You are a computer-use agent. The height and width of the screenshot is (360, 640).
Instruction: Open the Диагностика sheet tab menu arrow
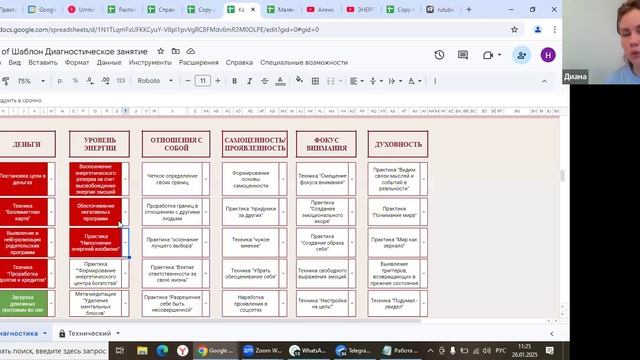pyautogui.click(x=45, y=333)
